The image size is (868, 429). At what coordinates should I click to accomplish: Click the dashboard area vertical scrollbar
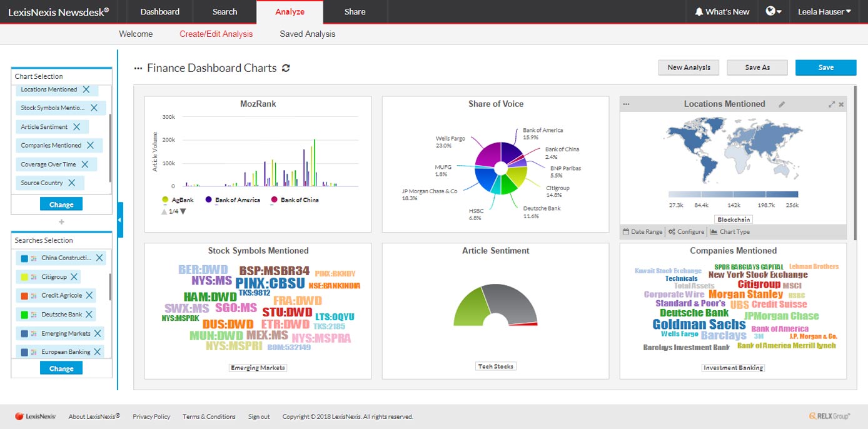pyautogui.click(x=854, y=162)
